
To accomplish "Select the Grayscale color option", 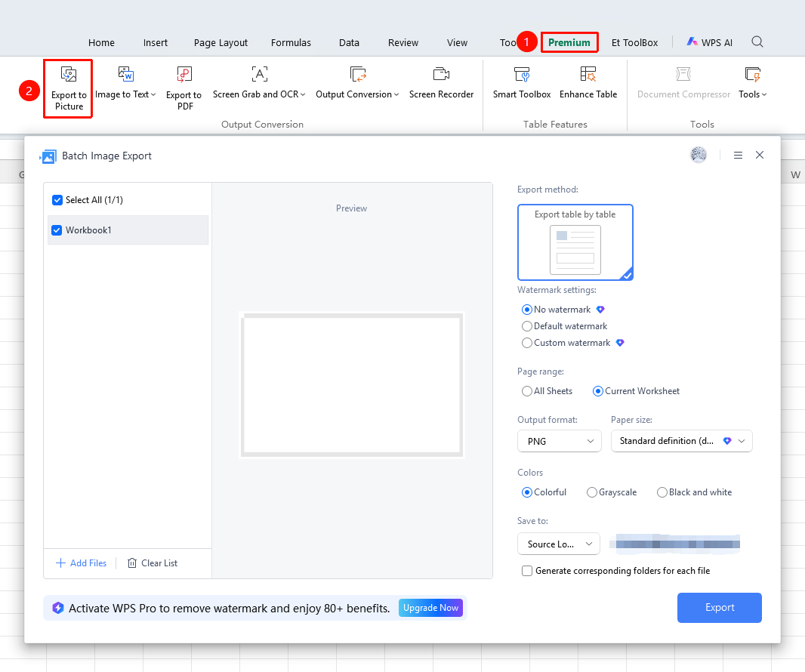I will (x=591, y=492).
